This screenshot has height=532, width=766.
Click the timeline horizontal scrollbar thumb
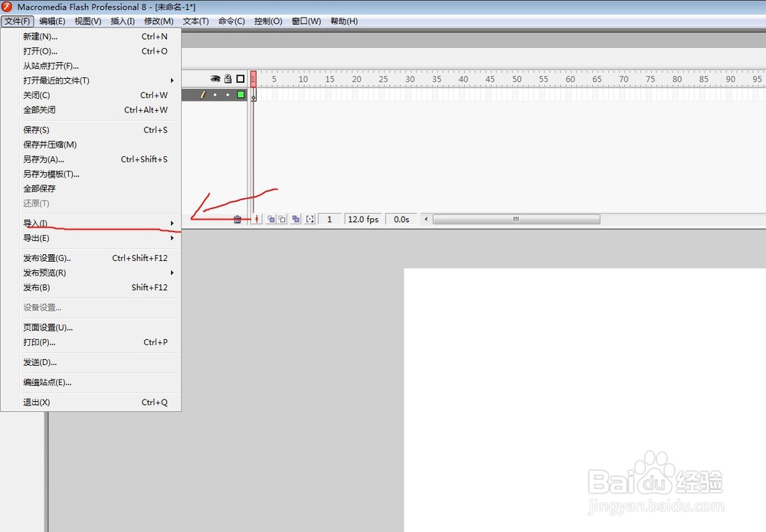click(x=516, y=219)
